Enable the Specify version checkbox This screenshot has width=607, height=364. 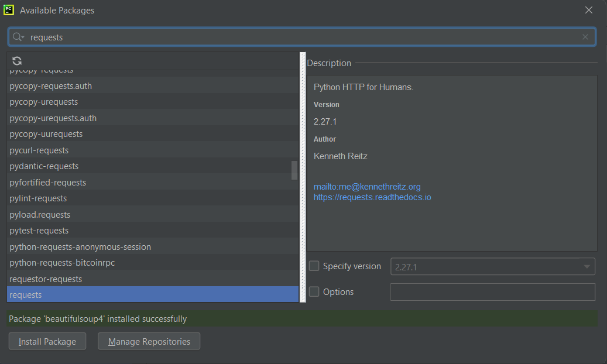coord(314,266)
